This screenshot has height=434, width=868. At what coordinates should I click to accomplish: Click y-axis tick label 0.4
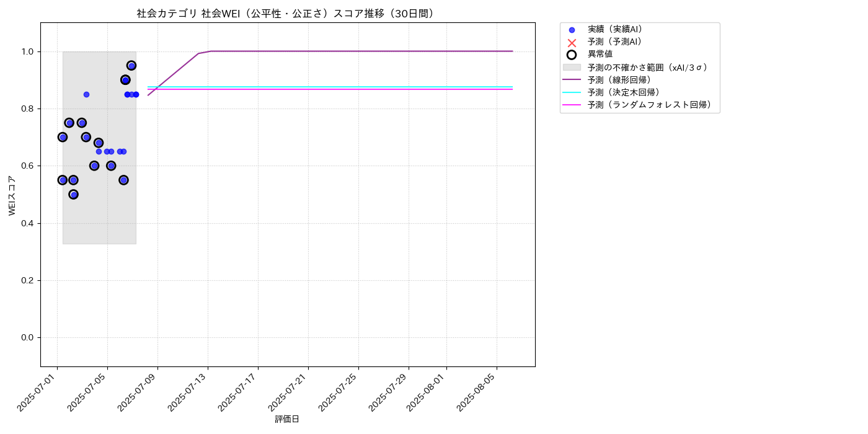point(29,223)
